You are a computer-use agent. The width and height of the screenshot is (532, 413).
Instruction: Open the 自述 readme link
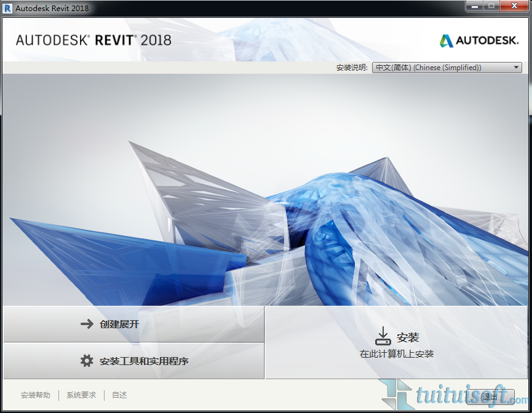pyautogui.click(x=119, y=395)
